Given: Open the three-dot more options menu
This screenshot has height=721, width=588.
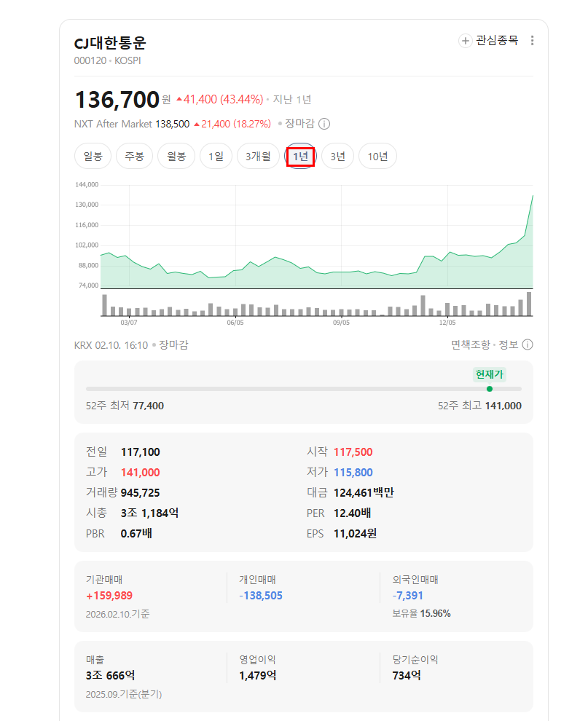Looking at the screenshot, I should coord(533,41).
